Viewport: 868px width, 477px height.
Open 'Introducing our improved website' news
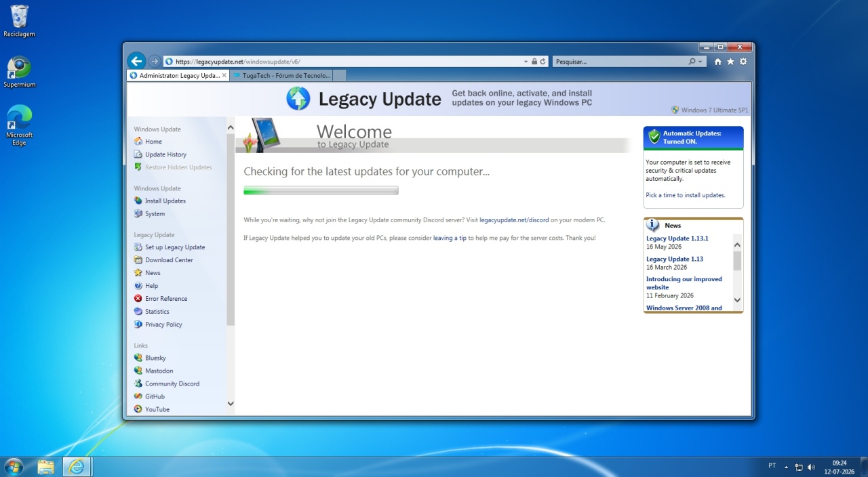684,283
